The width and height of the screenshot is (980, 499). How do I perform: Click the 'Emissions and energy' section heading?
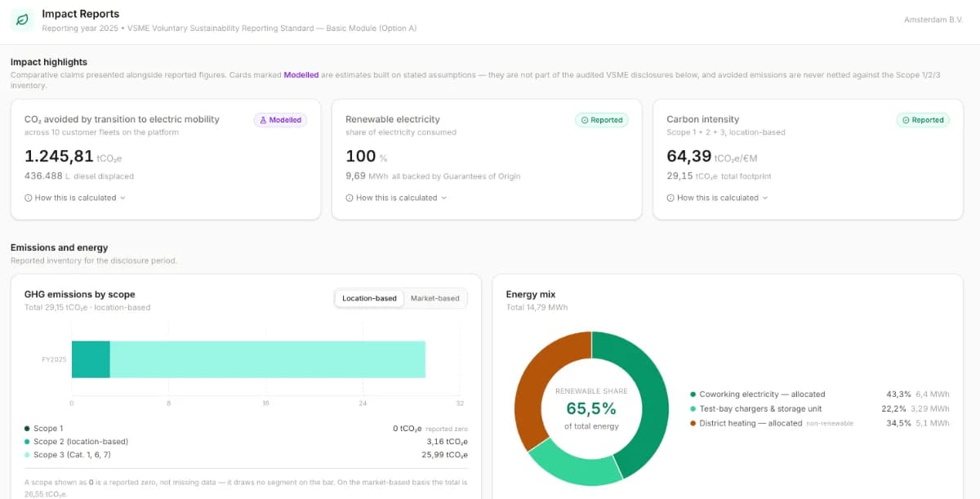pyautogui.click(x=60, y=247)
